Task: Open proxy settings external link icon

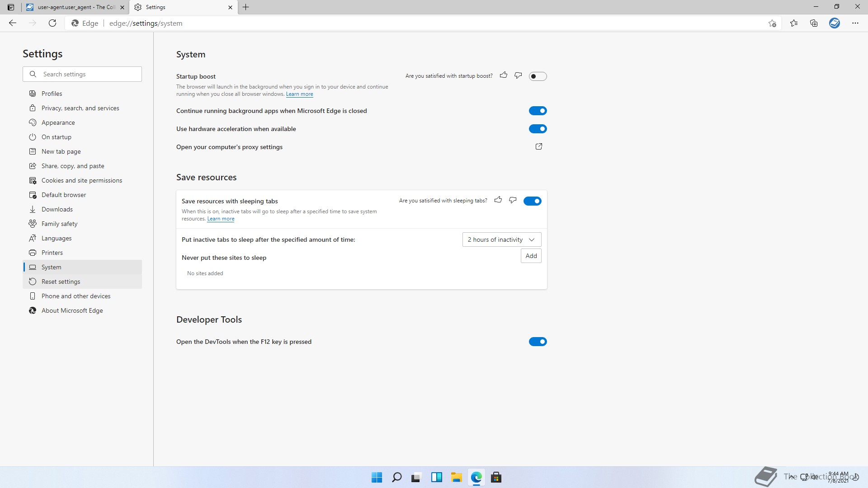Action: click(x=539, y=146)
